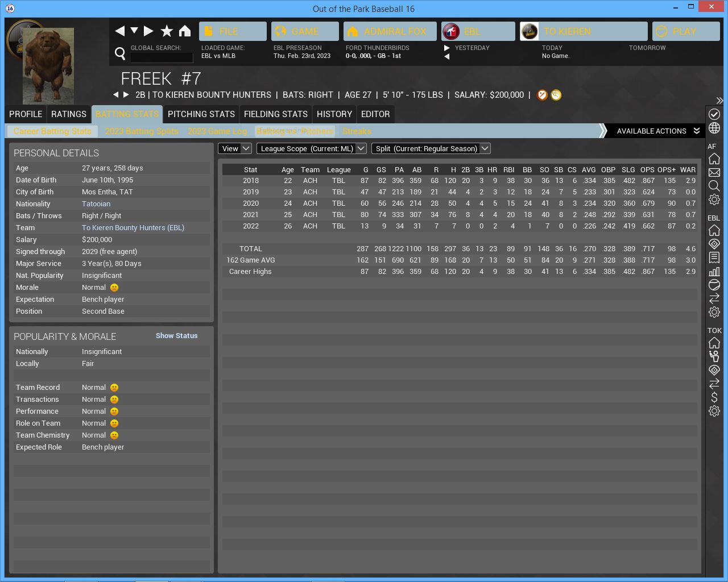Open the ADMIRAL FOX manager menu
The width and height of the screenshot is (728, 582).
pos(390,31)
